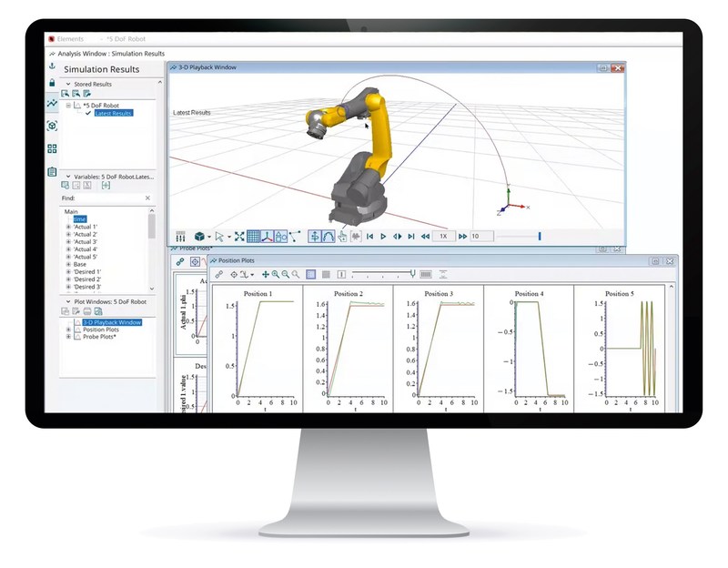This screenshot has height=568, width=728.
Task: Open the Simulation Results sidebar tab icon
Action: [52, 104]
